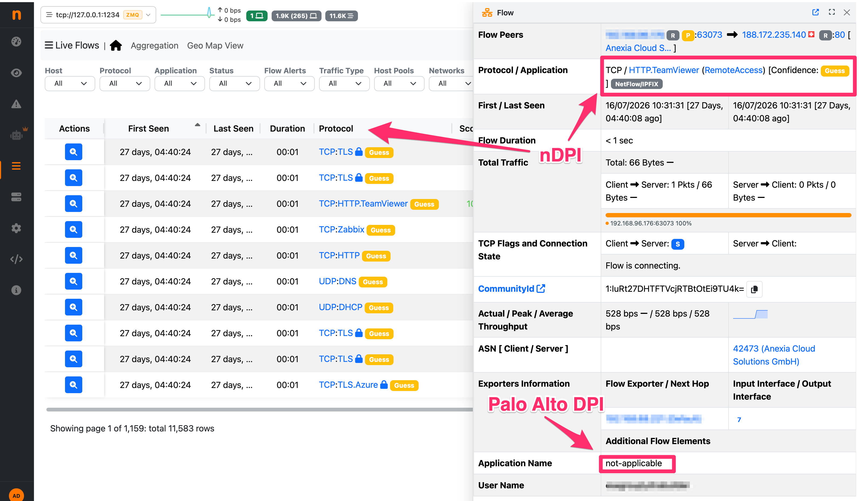Open the TCP:HTTP protocol link
The width and height of the screenshot is (868, 501).
pyautogui.click(x=339, y=255)
